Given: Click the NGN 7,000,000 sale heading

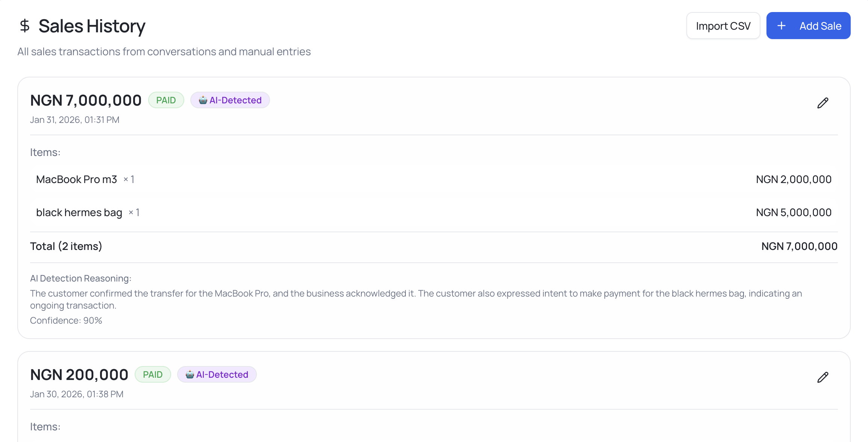Looking at the screenshot, I should [x=86, y=100].
